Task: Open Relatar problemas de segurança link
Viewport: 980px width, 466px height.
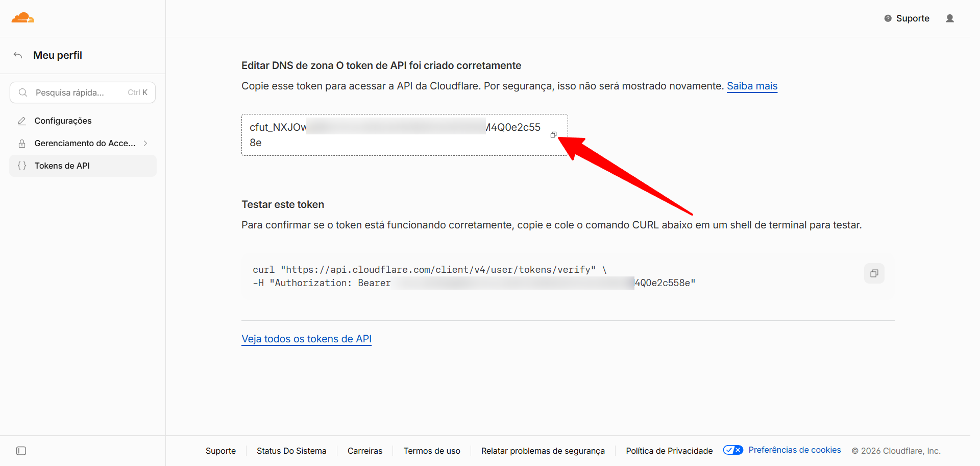Action: click(543, 451)
